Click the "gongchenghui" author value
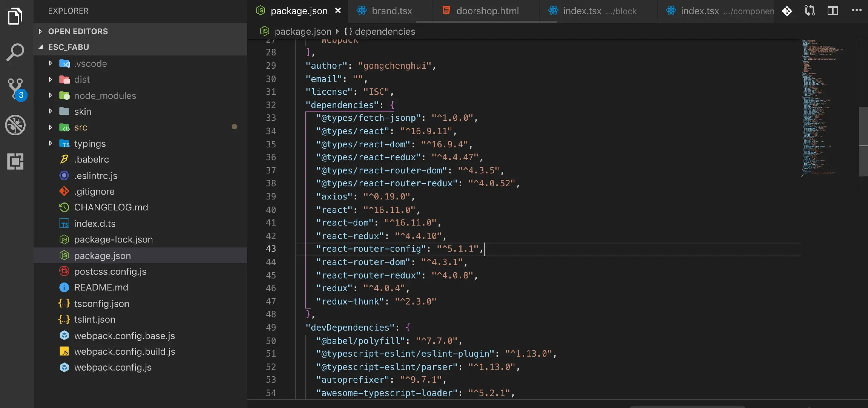Screen dimensions: 868x408 click(x=395, y=66)
